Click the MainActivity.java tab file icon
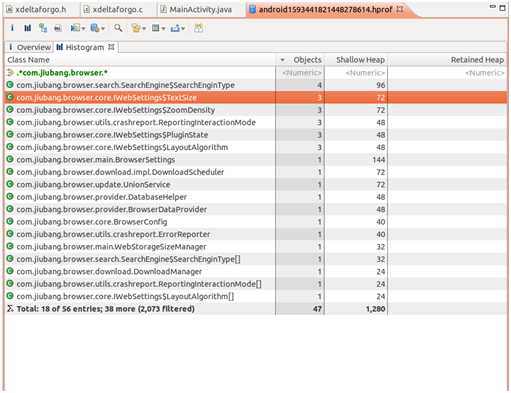Screen dimensions: 511x393 163,10
